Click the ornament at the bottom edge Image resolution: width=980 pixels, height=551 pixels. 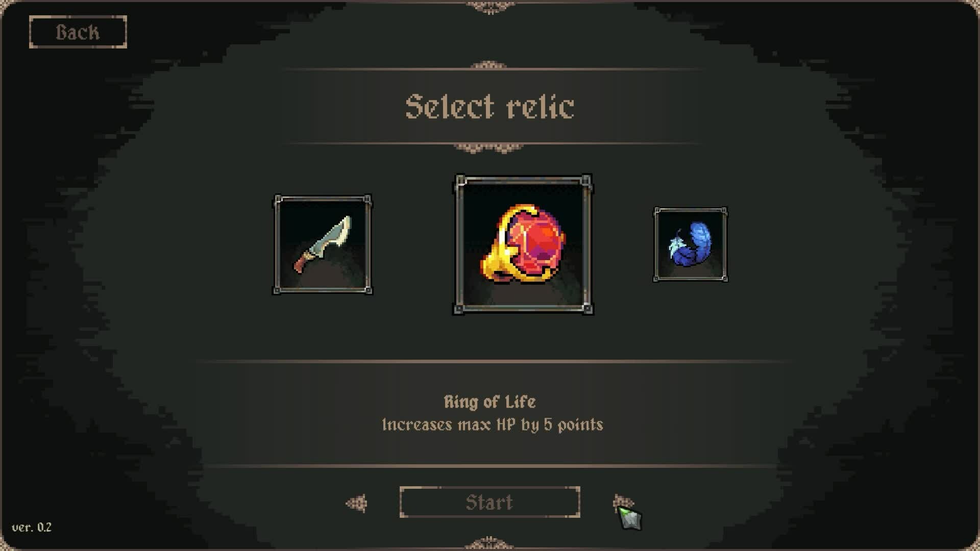coord(489,543)
